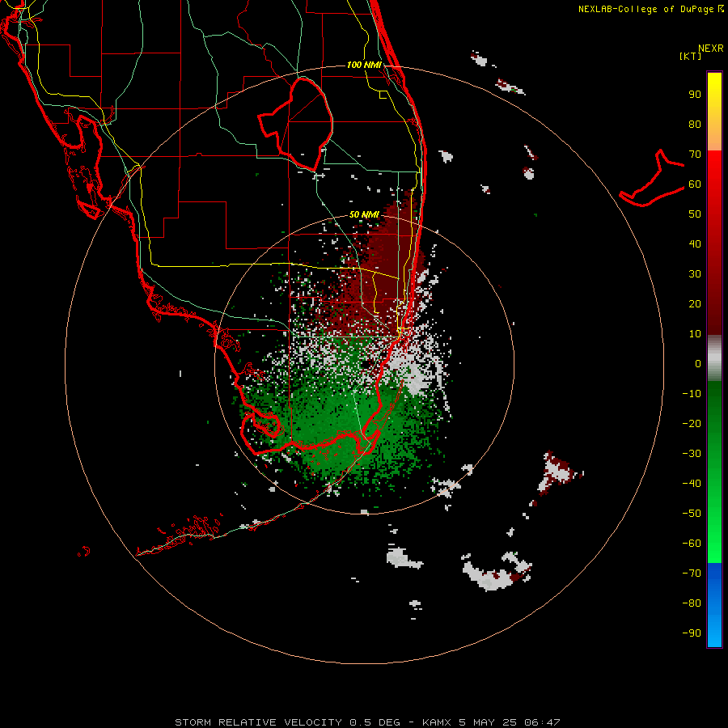
Task: Click the 60 value on velocity scale
Action: [695, 184]
